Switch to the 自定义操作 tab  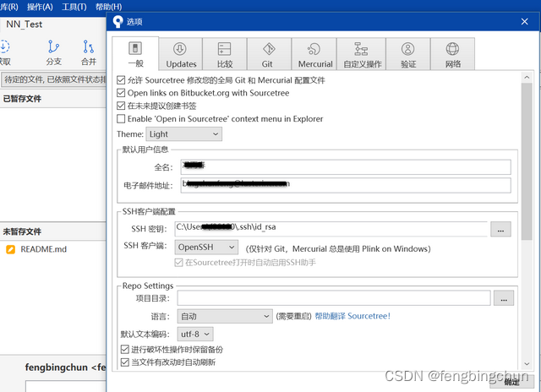pyautogui.click(x=361, y=54)
